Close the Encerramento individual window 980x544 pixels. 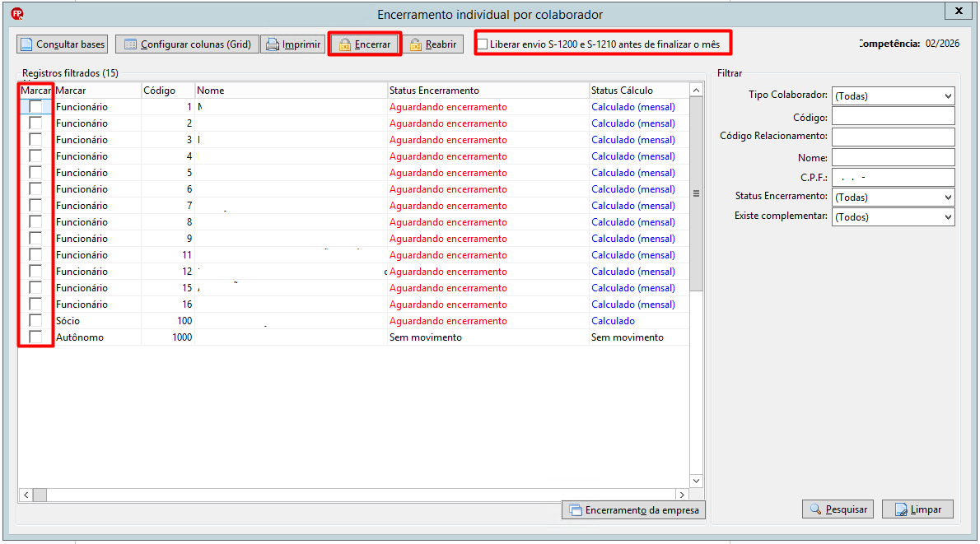pos(959,11)
